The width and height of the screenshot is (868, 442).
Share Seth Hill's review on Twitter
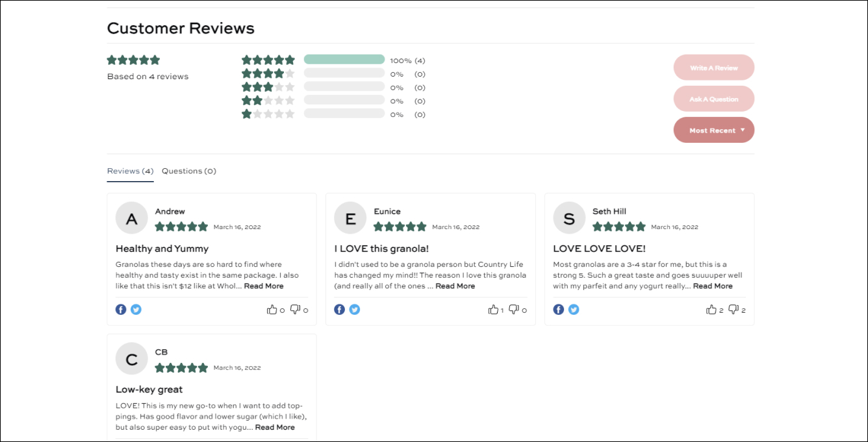(x=574, y=310)
